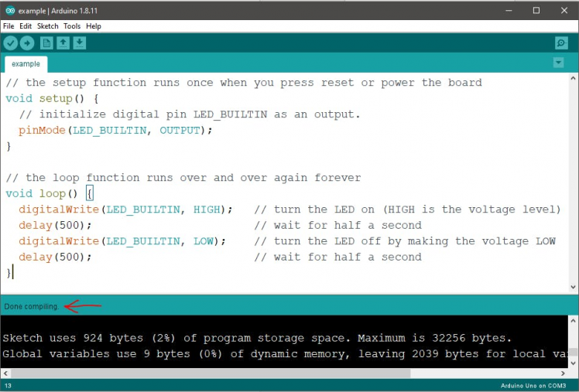Open the Tools menu
Viewport: 579px width, 392px height.
coord(72,26)
